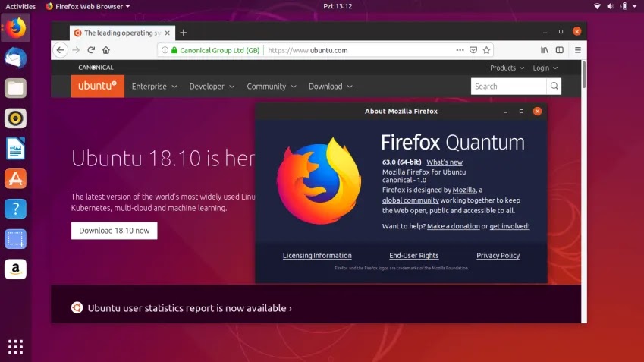Expand the Products dropdown
The image size is (644, 362).
tap(507, 68)
